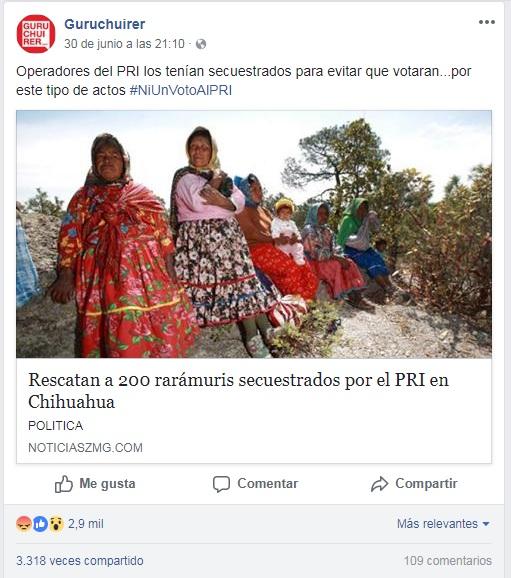Click the Compartir share arrow icon
The image size is (511, 578).
pos(379,484)
